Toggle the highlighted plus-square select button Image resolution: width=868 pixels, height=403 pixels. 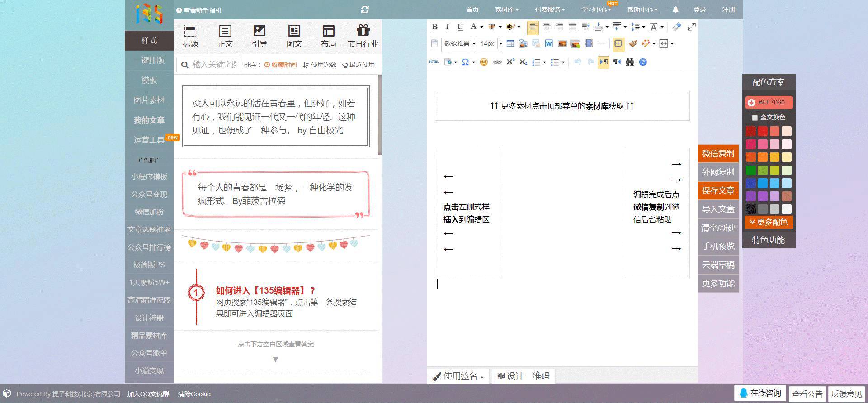618,43
